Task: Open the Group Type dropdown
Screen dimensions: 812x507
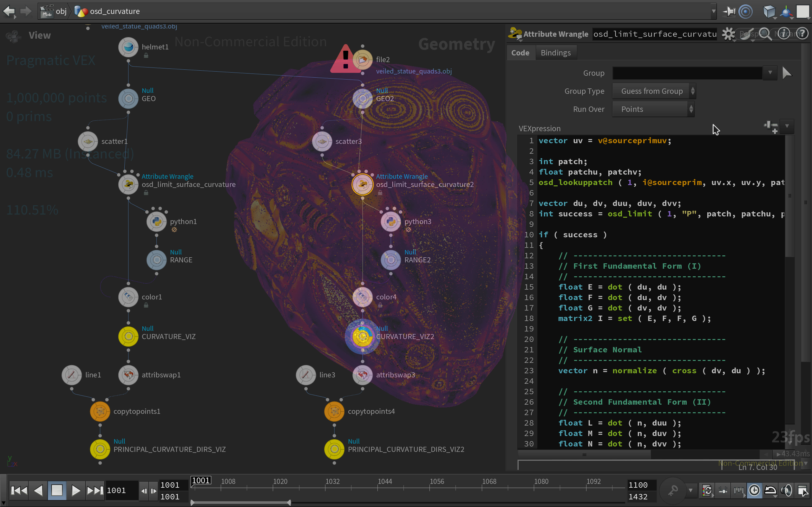Action: pos(653,91)
